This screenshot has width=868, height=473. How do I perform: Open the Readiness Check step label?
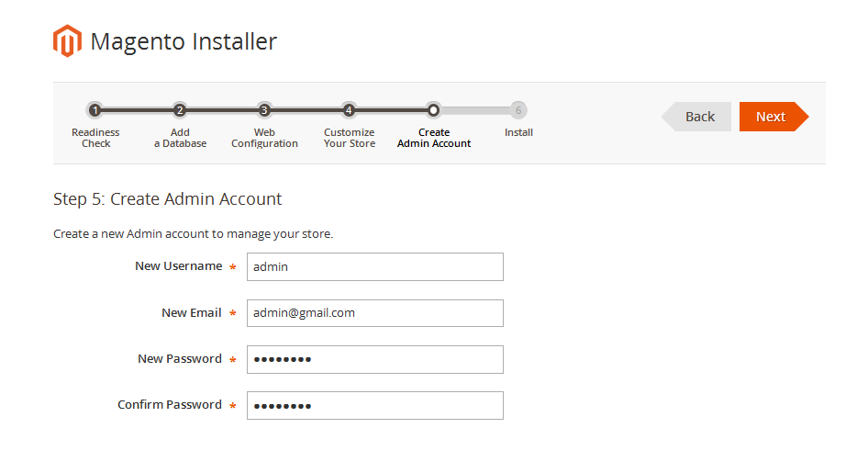tap(95, 138)
